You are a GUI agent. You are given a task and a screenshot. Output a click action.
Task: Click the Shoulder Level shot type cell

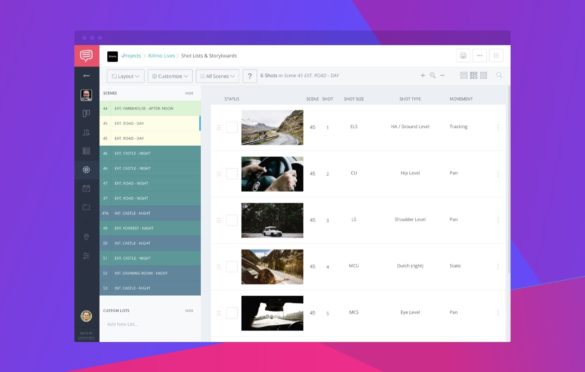tap(410, 219)
